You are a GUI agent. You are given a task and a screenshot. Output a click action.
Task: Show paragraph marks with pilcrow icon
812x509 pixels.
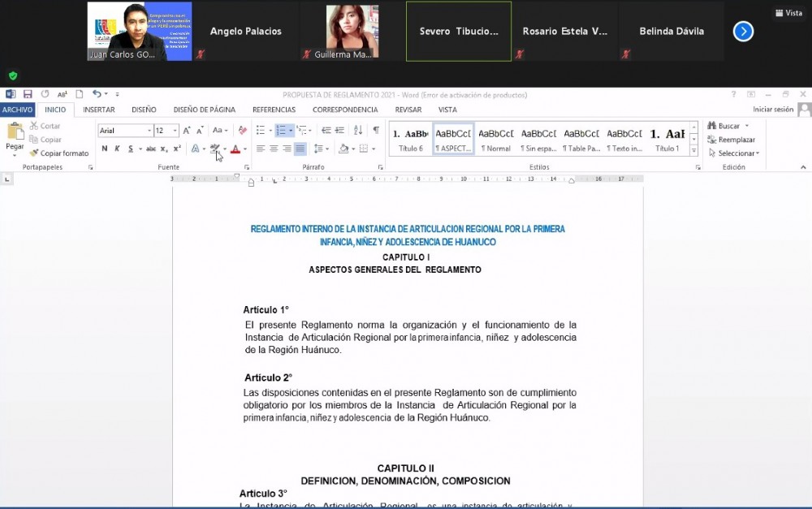[x=375, y=130]
